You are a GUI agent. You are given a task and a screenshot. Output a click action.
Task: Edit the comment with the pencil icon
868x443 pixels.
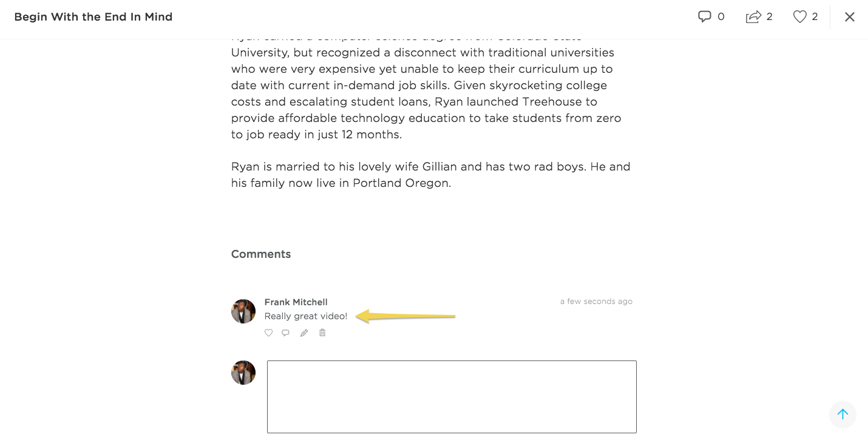304,333
